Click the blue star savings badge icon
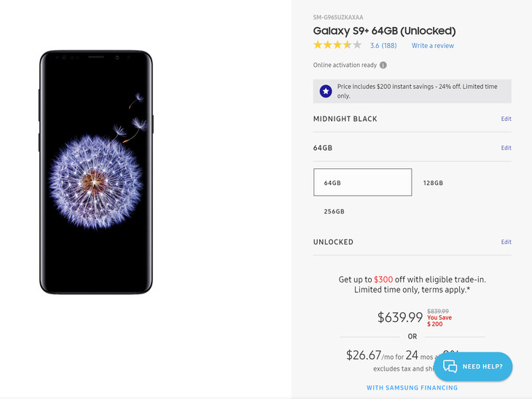Viewport: 532px width, 399px height. click(326, 91)
